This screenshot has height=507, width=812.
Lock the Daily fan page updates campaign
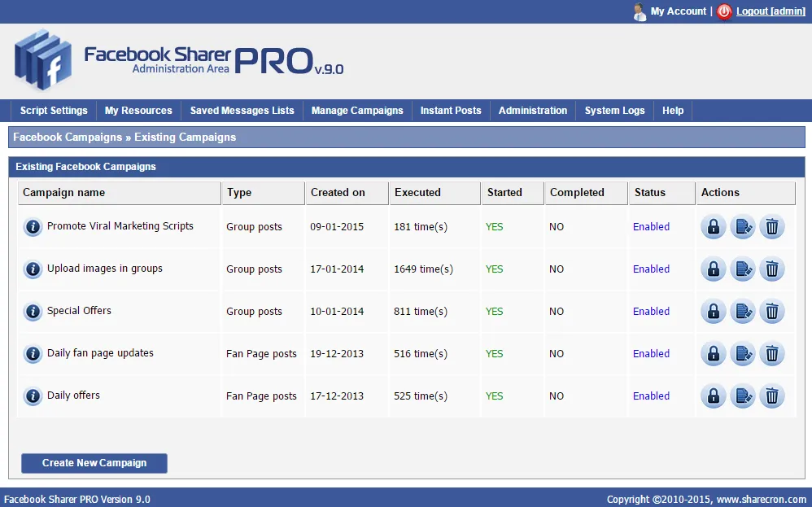coord(713,353)
